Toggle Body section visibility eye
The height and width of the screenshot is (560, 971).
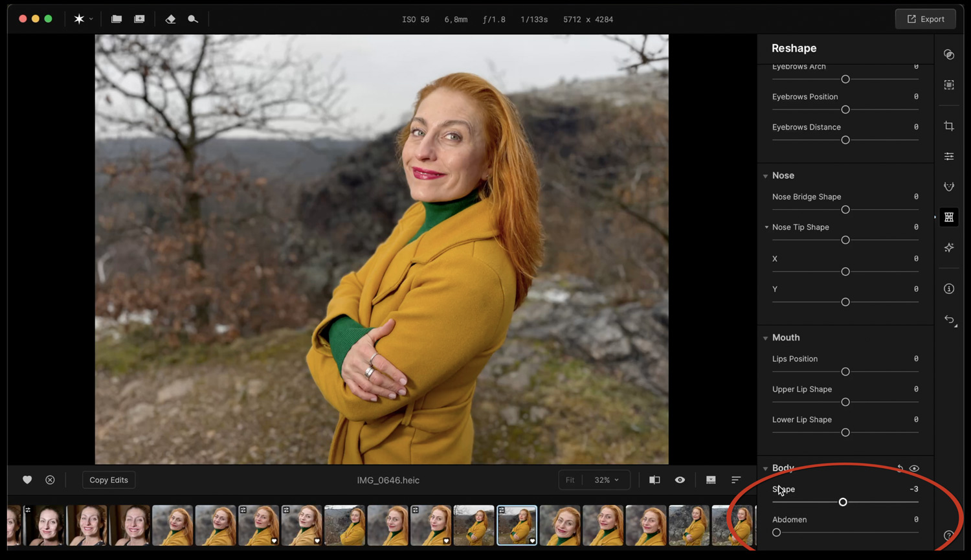pos(914,468)
